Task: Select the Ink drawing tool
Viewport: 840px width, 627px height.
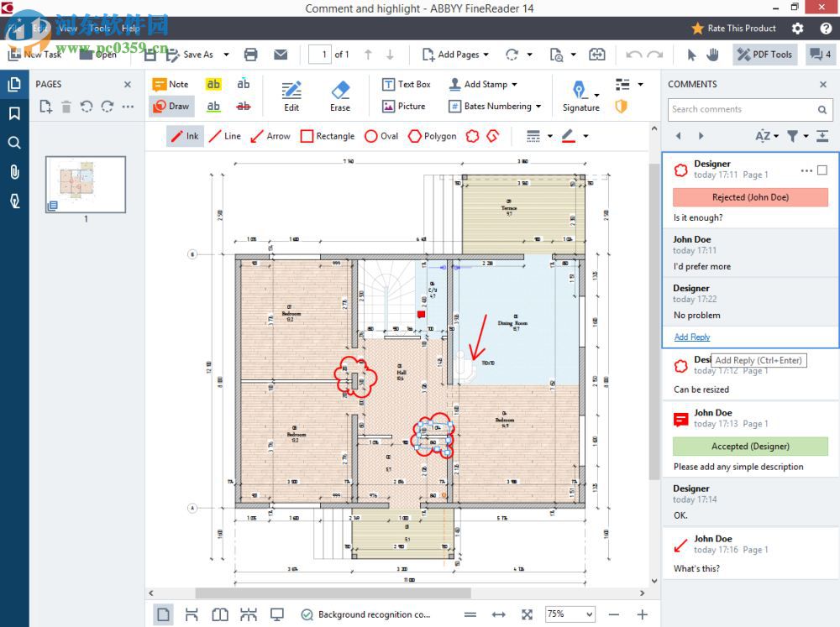Action: [x=185, y=135]
